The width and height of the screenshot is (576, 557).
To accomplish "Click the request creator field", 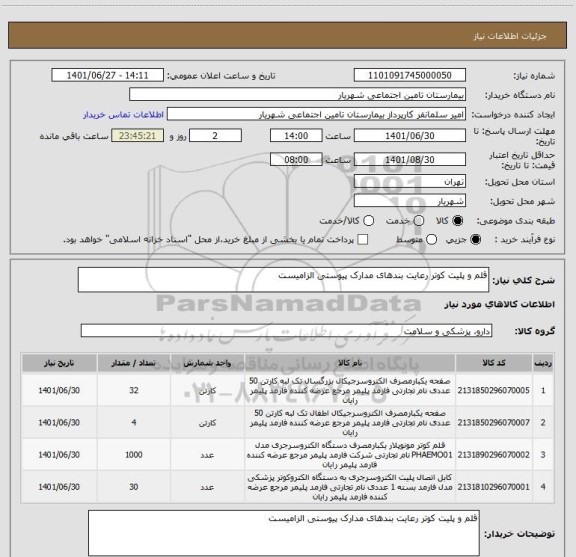I will point(316,114).
